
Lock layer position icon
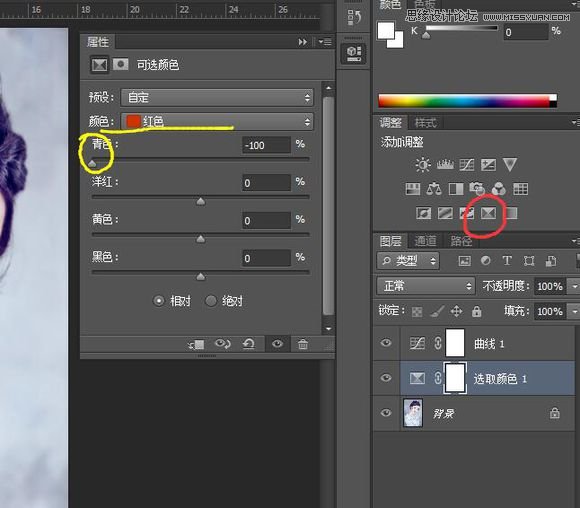456,311
